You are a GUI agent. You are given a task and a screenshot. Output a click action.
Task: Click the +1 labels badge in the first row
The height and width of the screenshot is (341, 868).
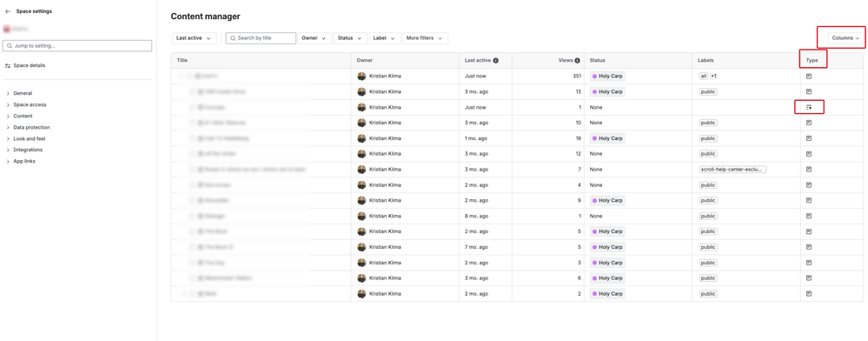click(713, 76)
